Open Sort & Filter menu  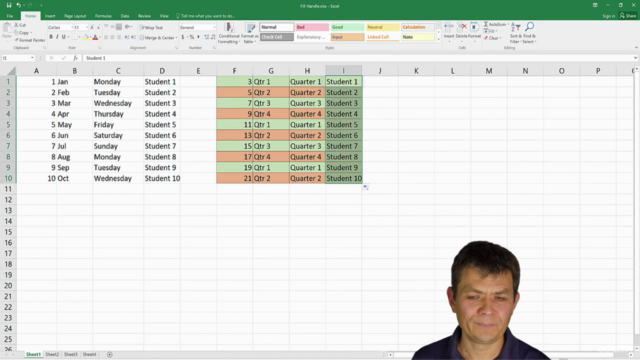(x=515, y=33)
